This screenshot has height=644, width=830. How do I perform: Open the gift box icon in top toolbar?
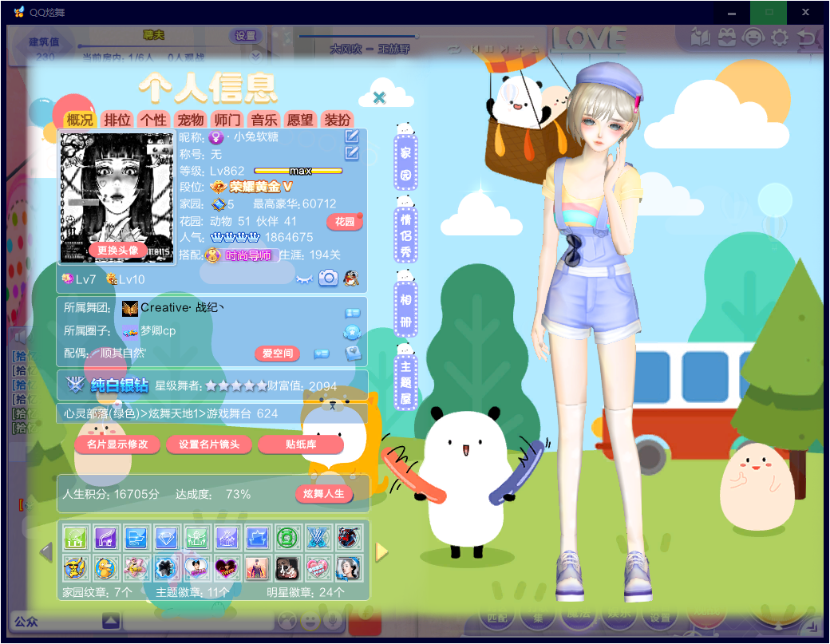pyautogui.click(x=727, y=38)
